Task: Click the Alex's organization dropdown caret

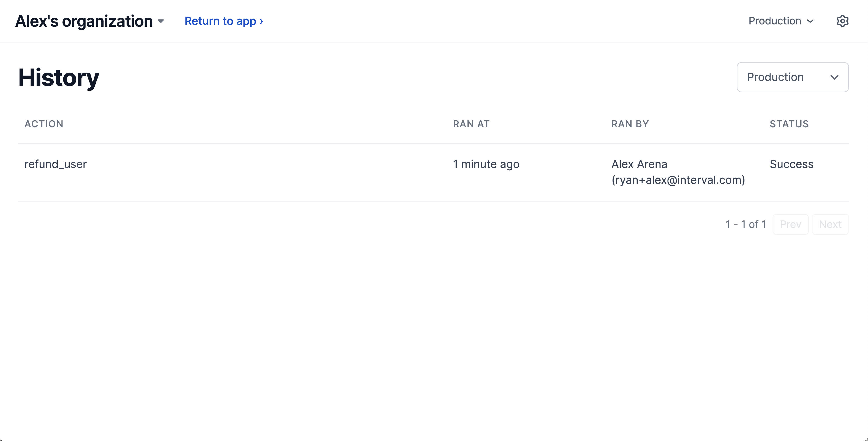Action: pyautogui.click(x=161, y=21)
